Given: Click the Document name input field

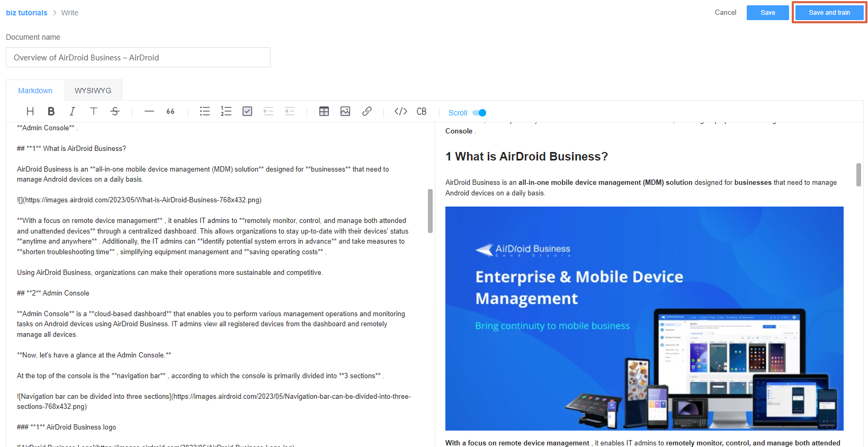Looking at the screenshot, I should click(138, 57).
